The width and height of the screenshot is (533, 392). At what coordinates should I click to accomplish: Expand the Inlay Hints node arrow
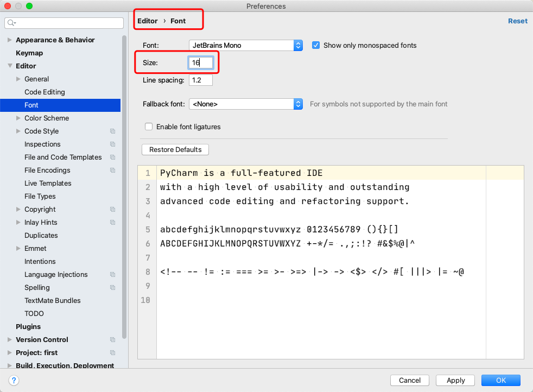coord(18,223)
